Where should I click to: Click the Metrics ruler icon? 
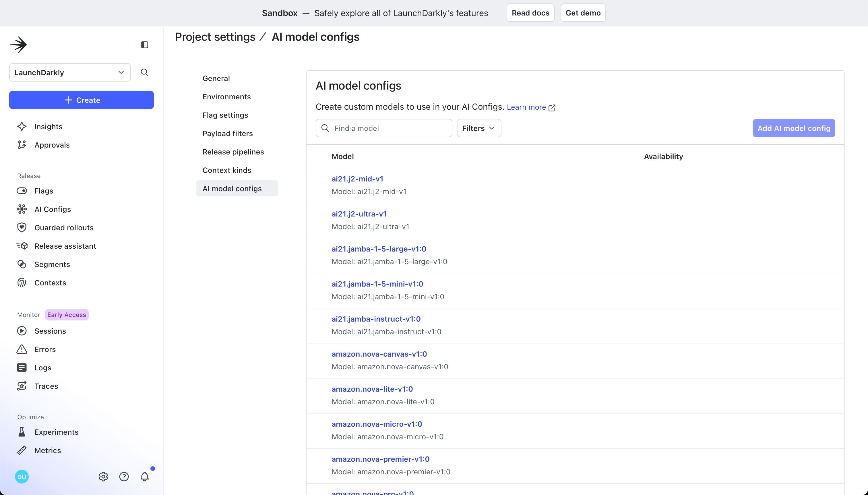tap(22, 450)
